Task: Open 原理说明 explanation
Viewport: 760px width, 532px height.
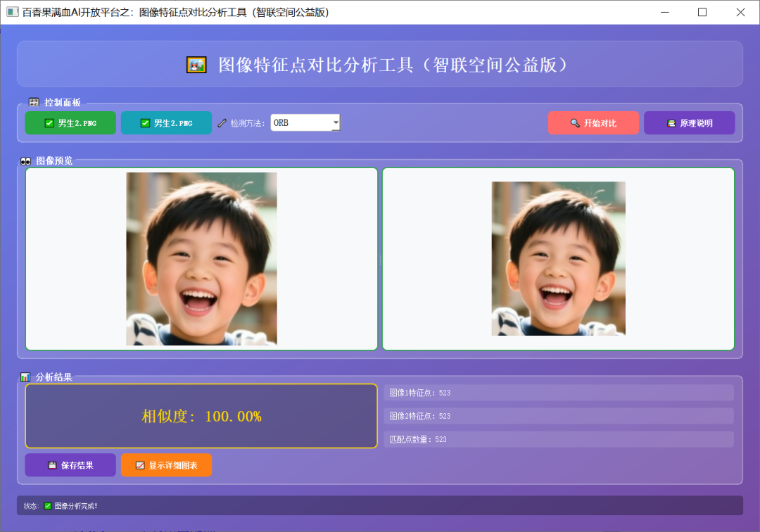Action: point(690,122)
